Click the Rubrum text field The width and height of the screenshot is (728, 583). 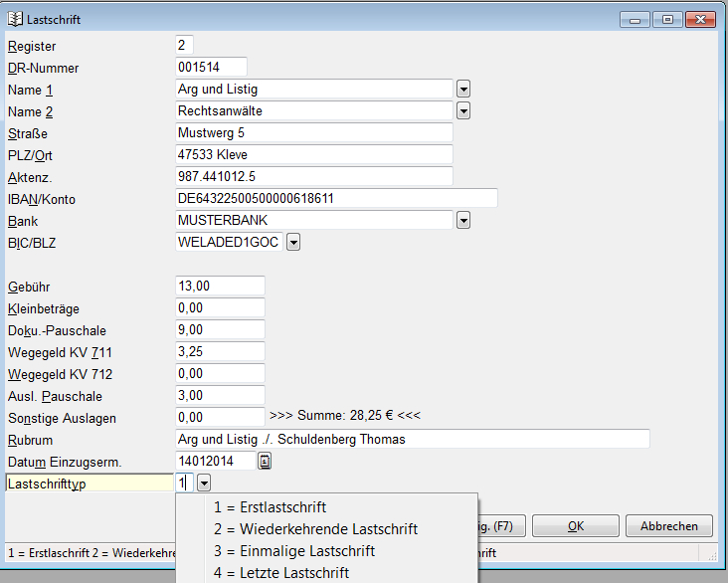click(x=412, y=439)
